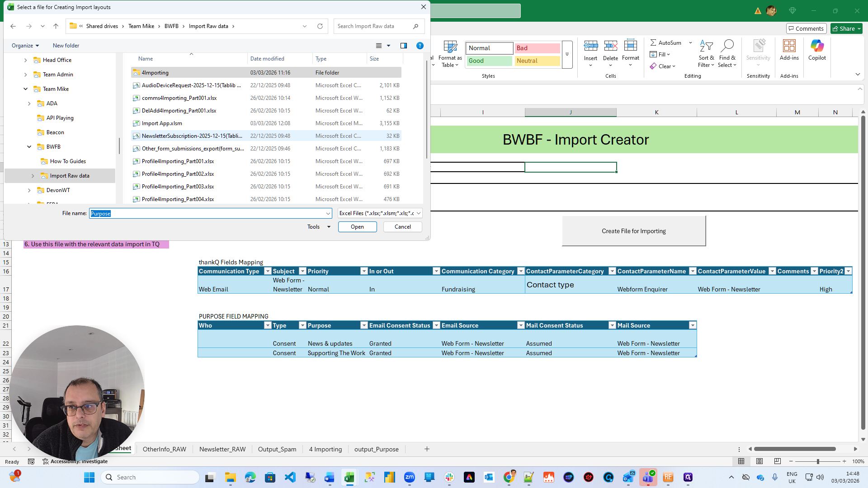The height and width of the screenshot is (488, 868).
Task: Expand the Import Raw data tree node
Action: 33,176
